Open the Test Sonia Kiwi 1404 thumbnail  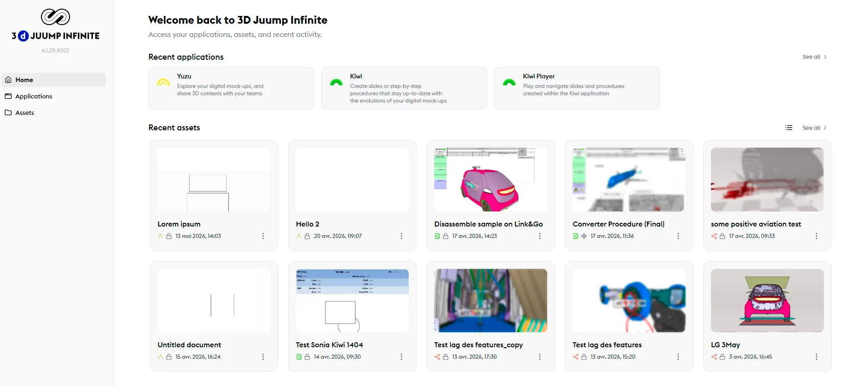tap(352, 300)
